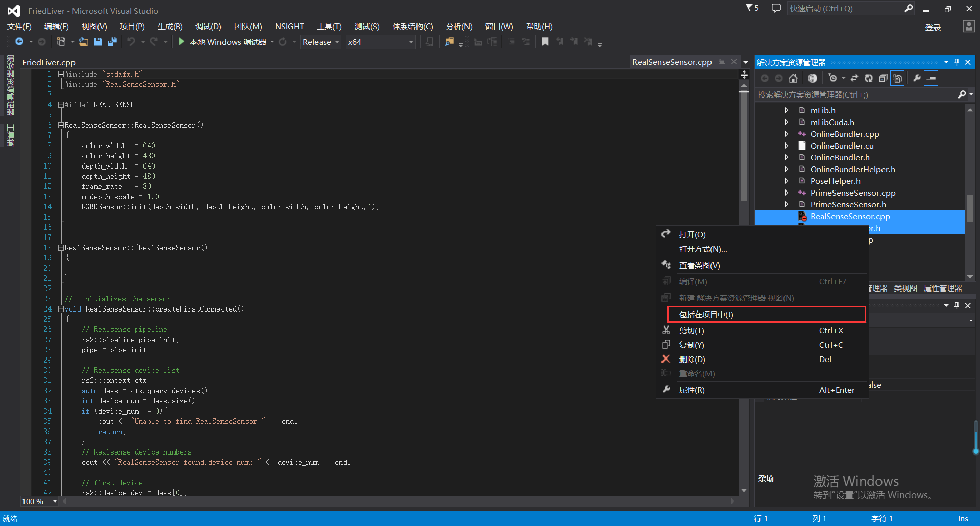Expand the mLib.h tree node
This screenshot has width=980, height=526.
[787, 110]
